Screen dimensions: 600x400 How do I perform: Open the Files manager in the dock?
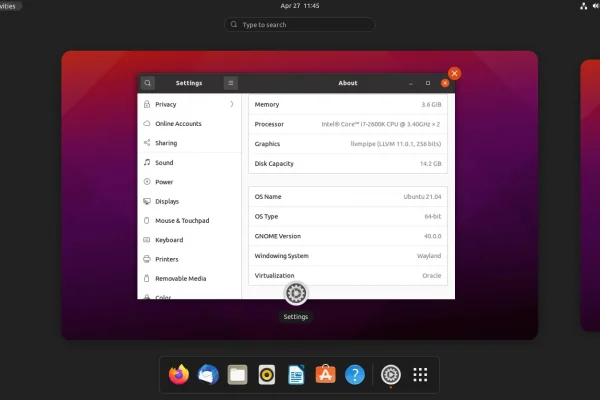238,374
